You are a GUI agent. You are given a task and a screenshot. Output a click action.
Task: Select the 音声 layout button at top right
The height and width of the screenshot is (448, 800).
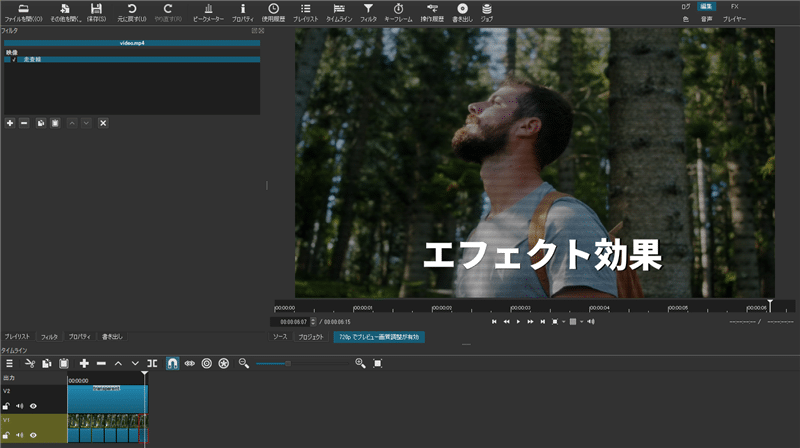pyautogui.click(x=706, y=19)
